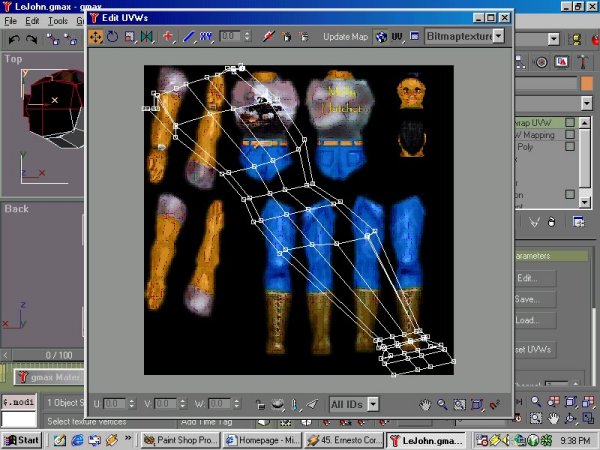Click the Unlink Selection icon in gmax toolbar
The height and width of the screenshot is (450, 600).
(x=70, y=39)
